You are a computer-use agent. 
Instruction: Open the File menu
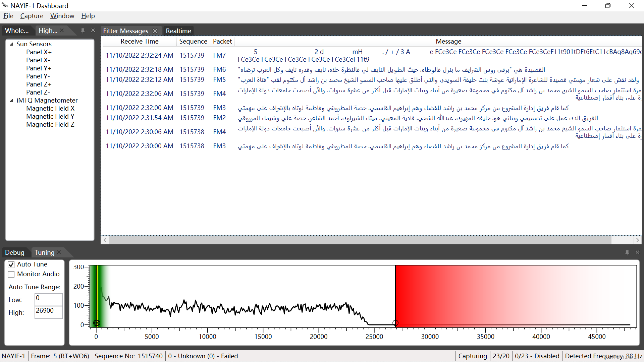tap(8, 16)
